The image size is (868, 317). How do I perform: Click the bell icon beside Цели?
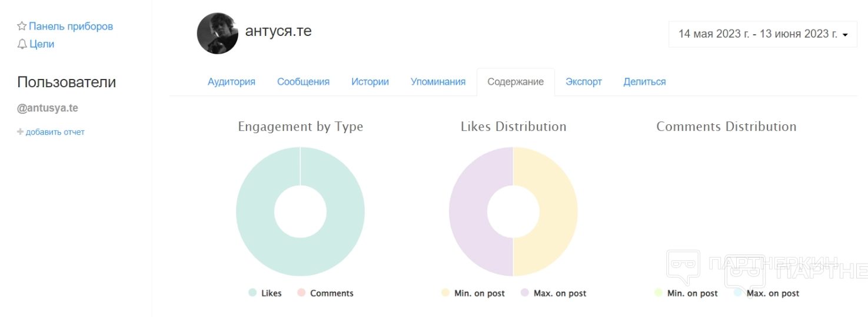pos(22,44)
